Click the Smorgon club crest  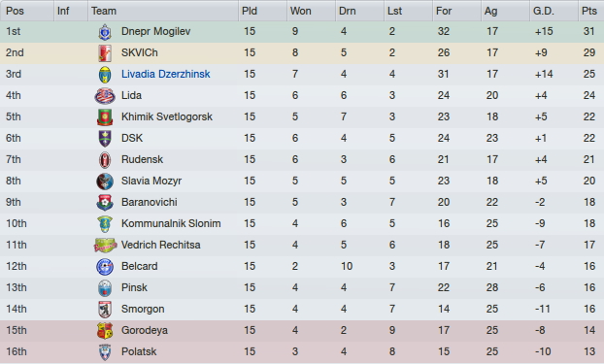(x=105, y=310)
